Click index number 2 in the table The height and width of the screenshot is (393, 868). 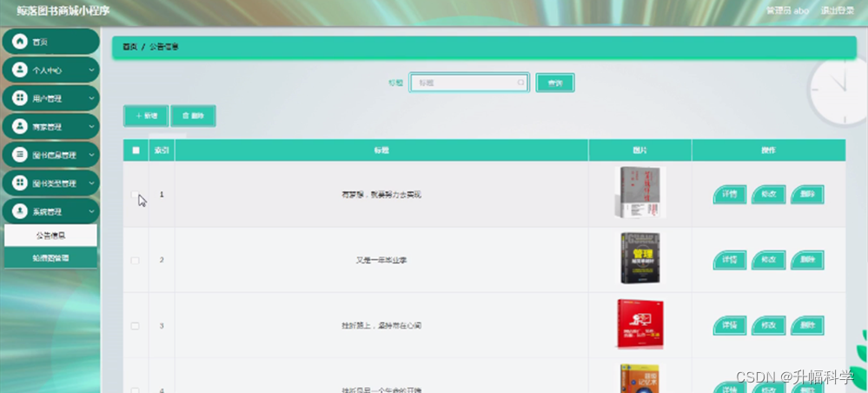[x=162, y=260]
